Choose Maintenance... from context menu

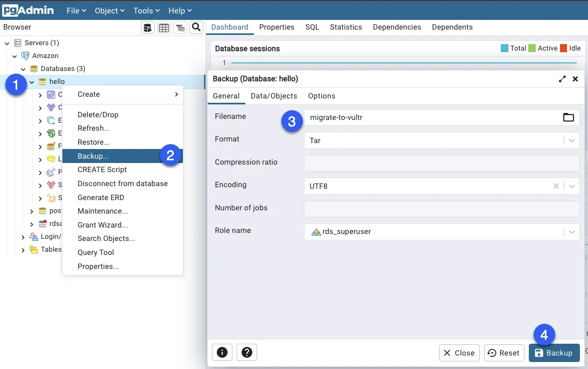[123, 211]
